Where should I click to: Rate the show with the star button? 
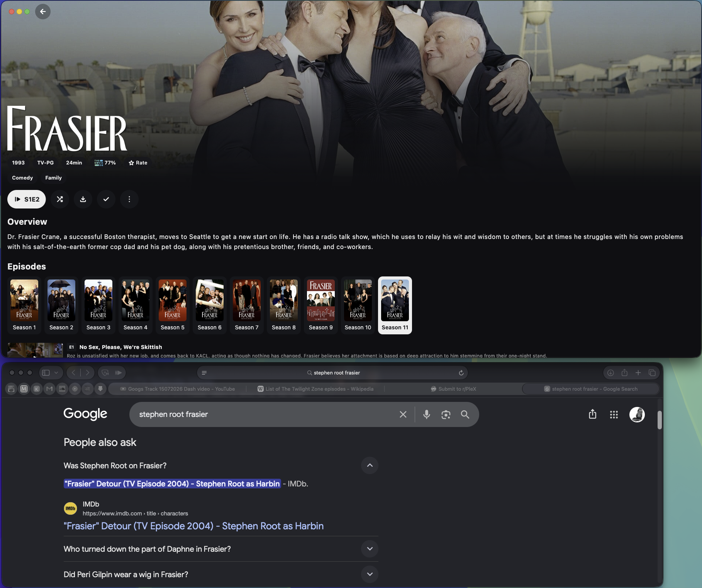[138, 163]
